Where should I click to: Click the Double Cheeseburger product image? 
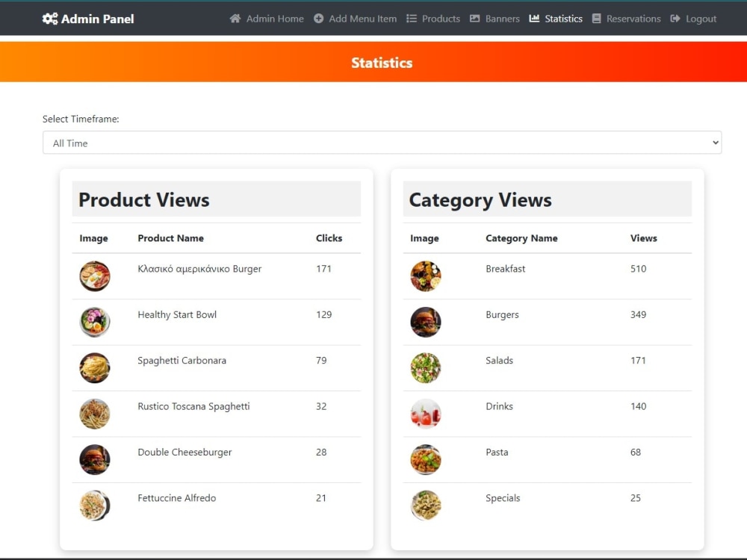point(94,459)
